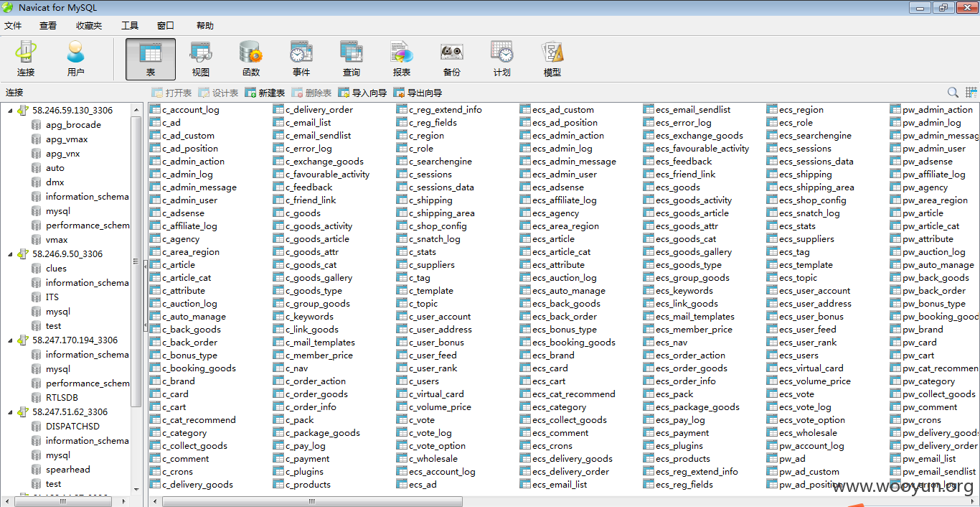Select the c_admin_user table

coord(184,200)
